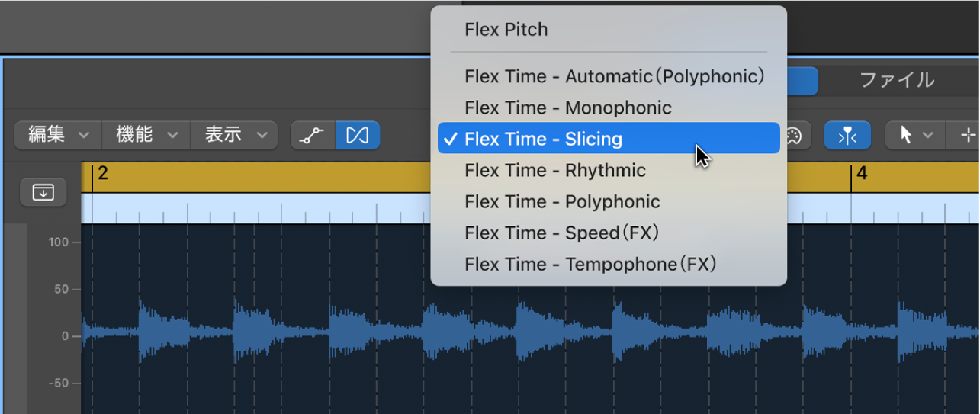Select the pointer tool icon

906,136
